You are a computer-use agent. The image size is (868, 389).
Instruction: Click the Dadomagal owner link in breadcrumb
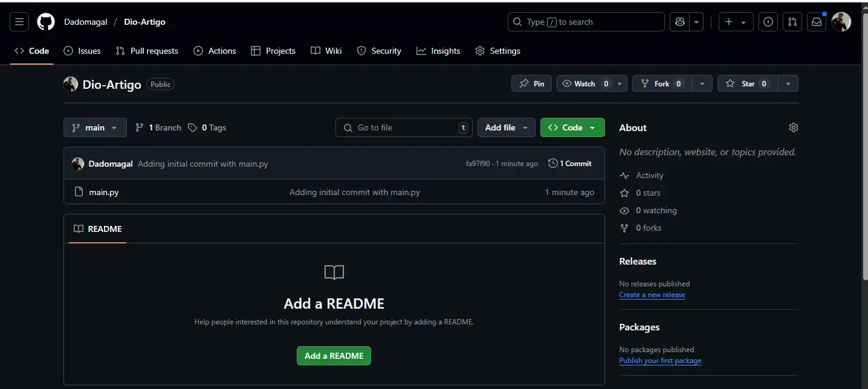(86, 22)
